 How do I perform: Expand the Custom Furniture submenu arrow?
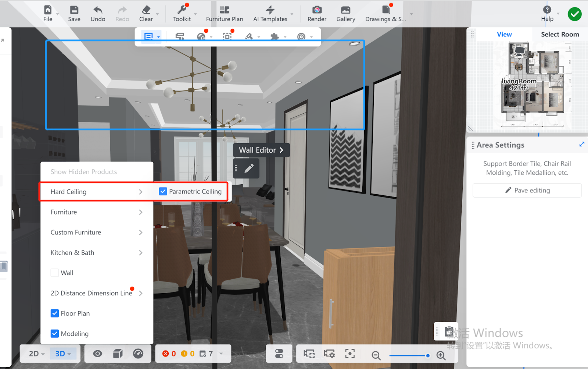(140, 232)
